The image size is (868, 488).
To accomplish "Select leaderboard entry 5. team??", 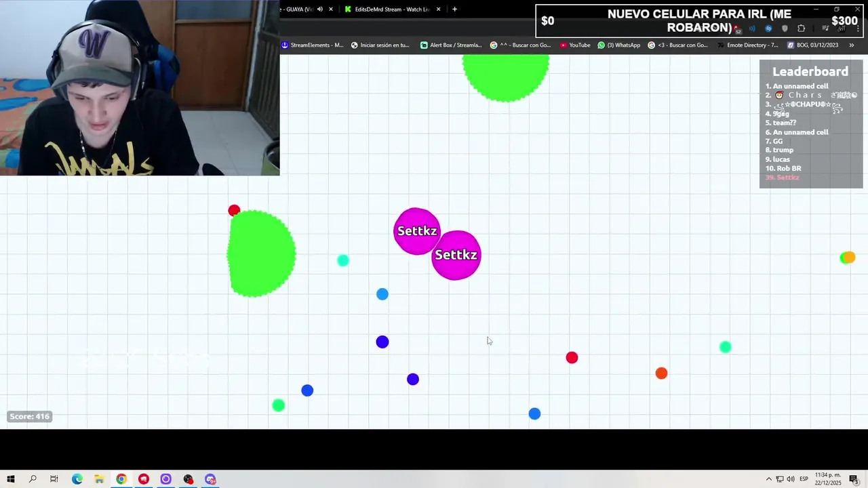I will pyautogui.click(x=781, y=123).
